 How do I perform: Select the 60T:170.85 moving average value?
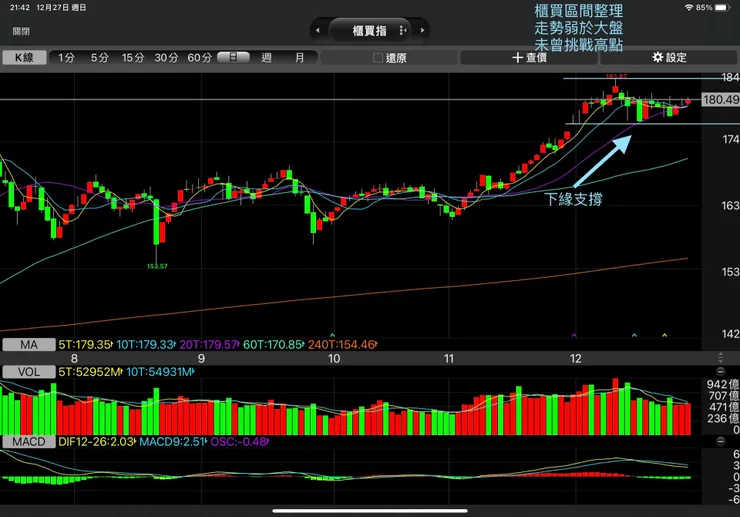[x=273, y=345]
